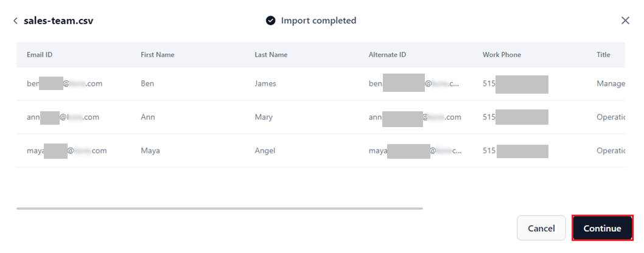This screenshot has height=253, width=644.
Task: Click the back chevron beside sales-team.csv
Action: [15, 21]
